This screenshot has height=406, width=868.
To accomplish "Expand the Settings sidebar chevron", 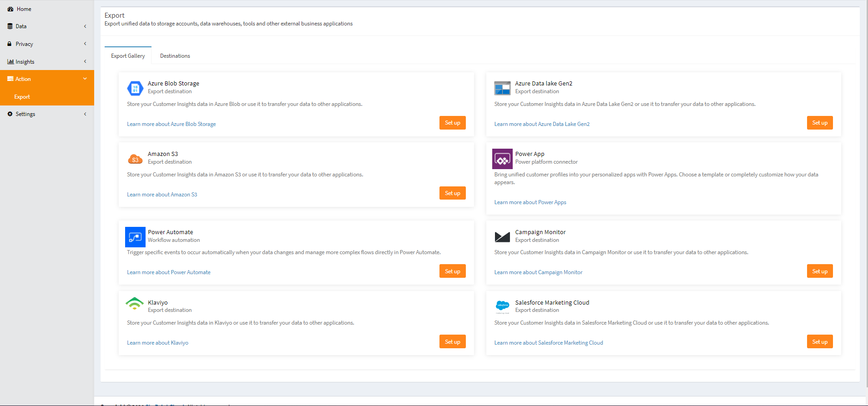I will (x=85, y=114).
